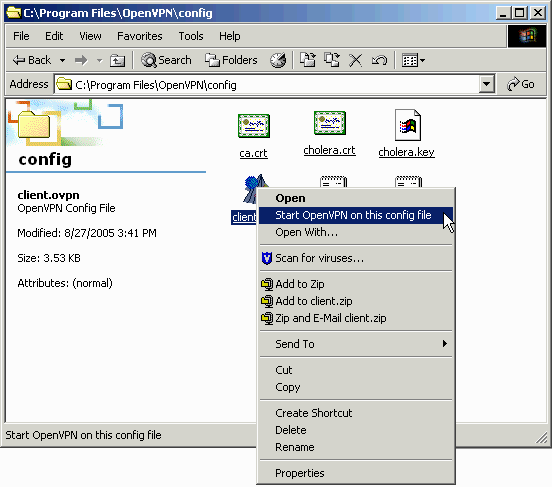
Task: Choose Open With... in context menu
Action: click(356, 232)
